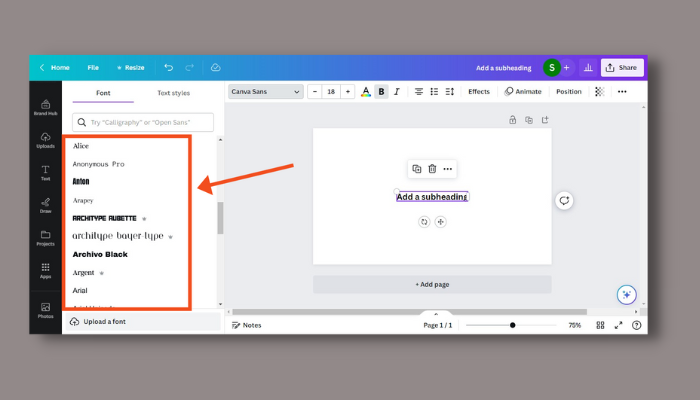This screenshot has width=700, height=400.
Task: Open the grid view of pages
Action: pyautogui.click(x=600, y=325)
